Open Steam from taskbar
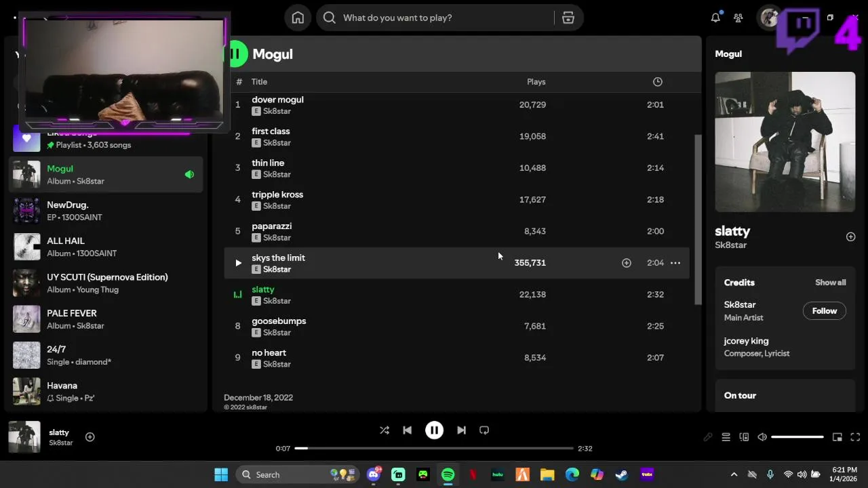Screen dimensions: 868x488 click(622, 474)
